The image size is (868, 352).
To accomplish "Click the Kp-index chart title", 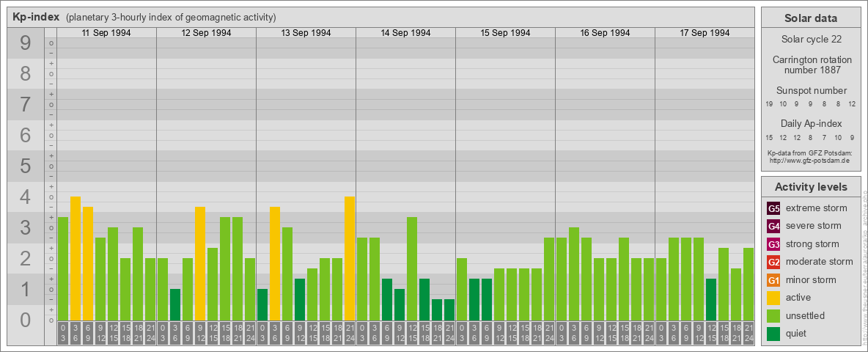I will pyautogui.click(x=35, y=17).
